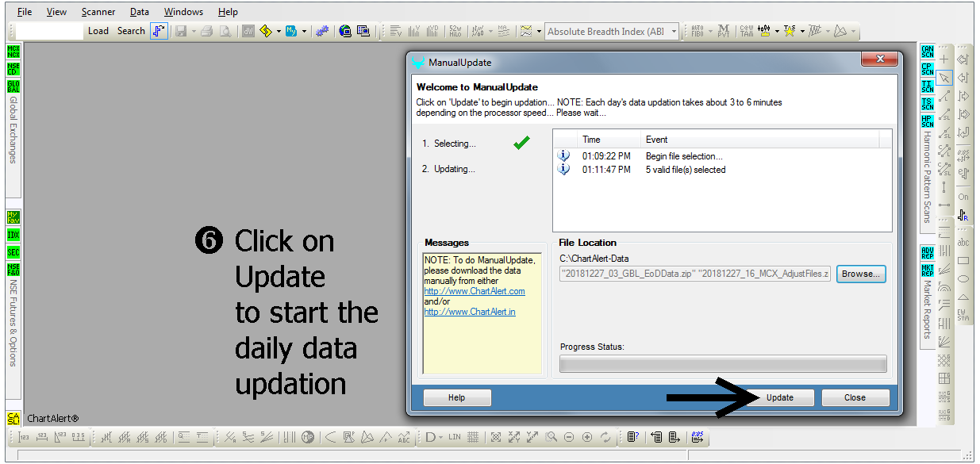
Task: Select the '5 valid file(s) selected' event row
Action: tap(722, 170)
